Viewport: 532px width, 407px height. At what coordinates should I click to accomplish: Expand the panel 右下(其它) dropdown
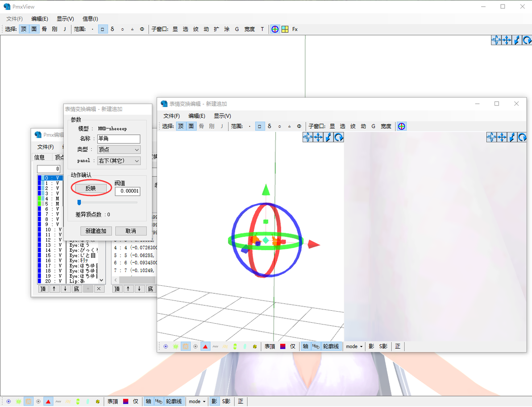[119, 160]
